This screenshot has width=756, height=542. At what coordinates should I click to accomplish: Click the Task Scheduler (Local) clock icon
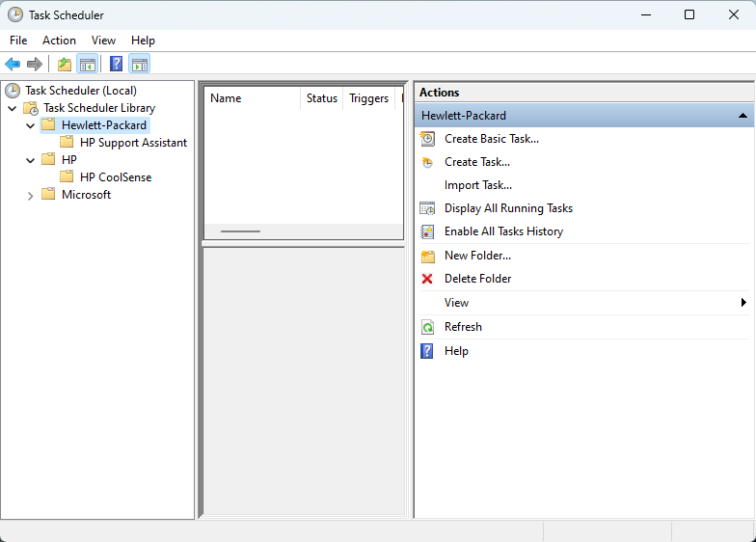pyautogui.click(x=13, y=91)
